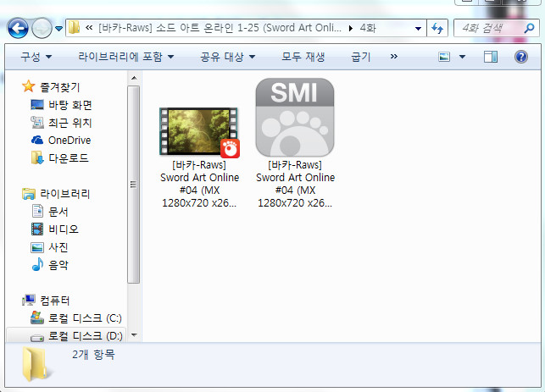Click the C: drive Windows icon
This screenshot has height=392, width=545.
click(x=36, y=317)
